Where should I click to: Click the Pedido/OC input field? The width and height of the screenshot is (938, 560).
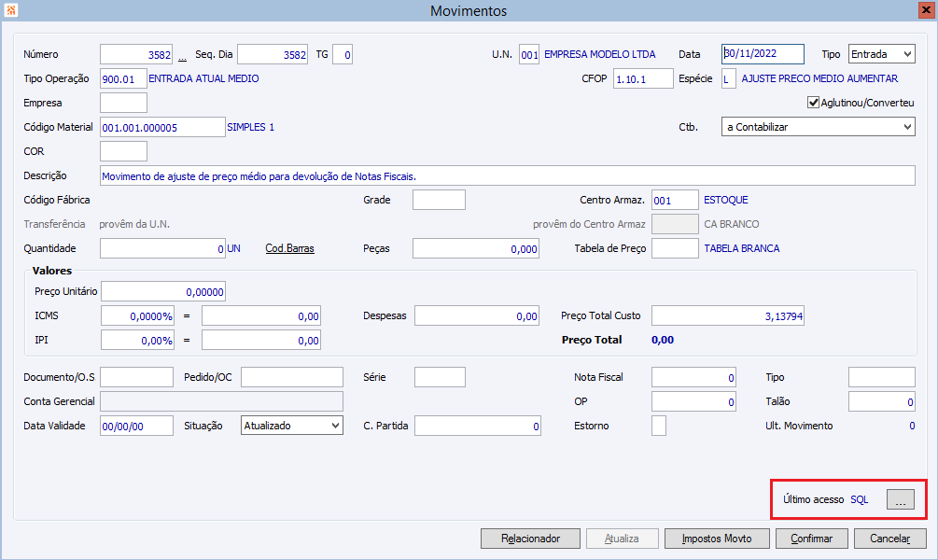(292, 377)
